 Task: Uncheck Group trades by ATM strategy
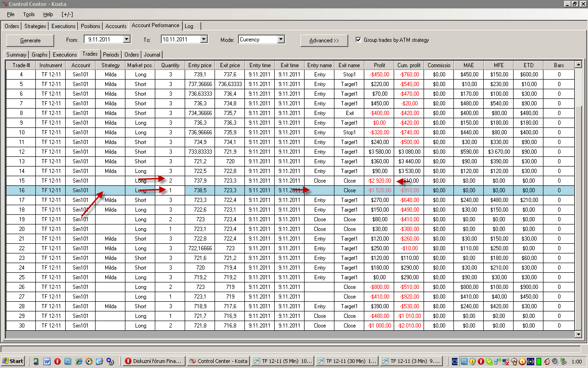(x=358, y=40)
